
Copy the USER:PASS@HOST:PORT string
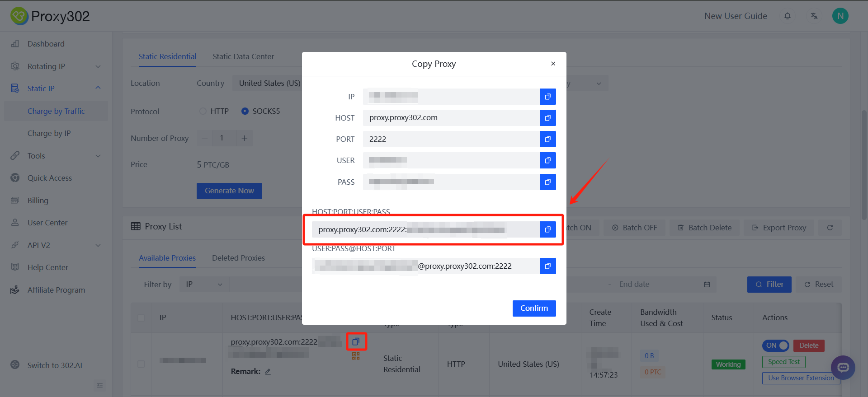pos(547,266)
